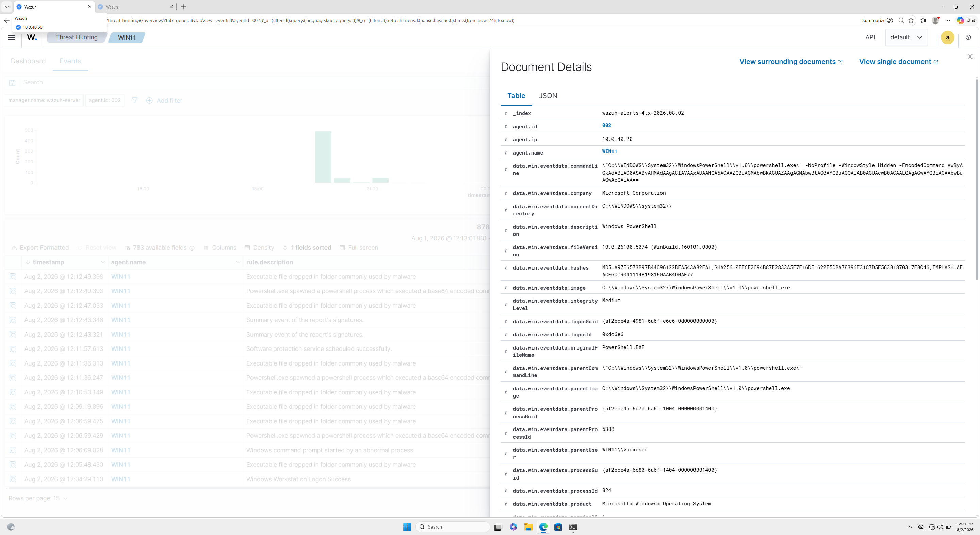Open File Explorer from the taskbar
The image size is (980, 535).
(528, 526)
